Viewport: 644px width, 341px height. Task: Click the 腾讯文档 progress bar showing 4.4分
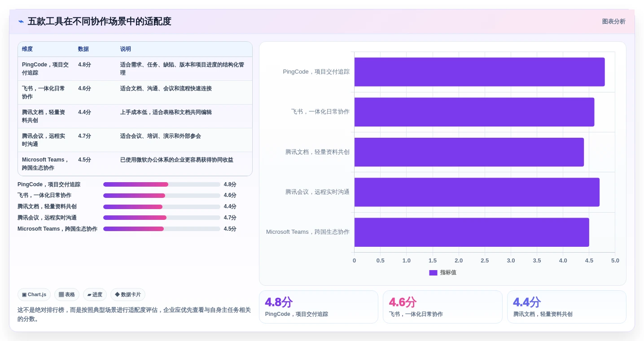pos(162,207)
